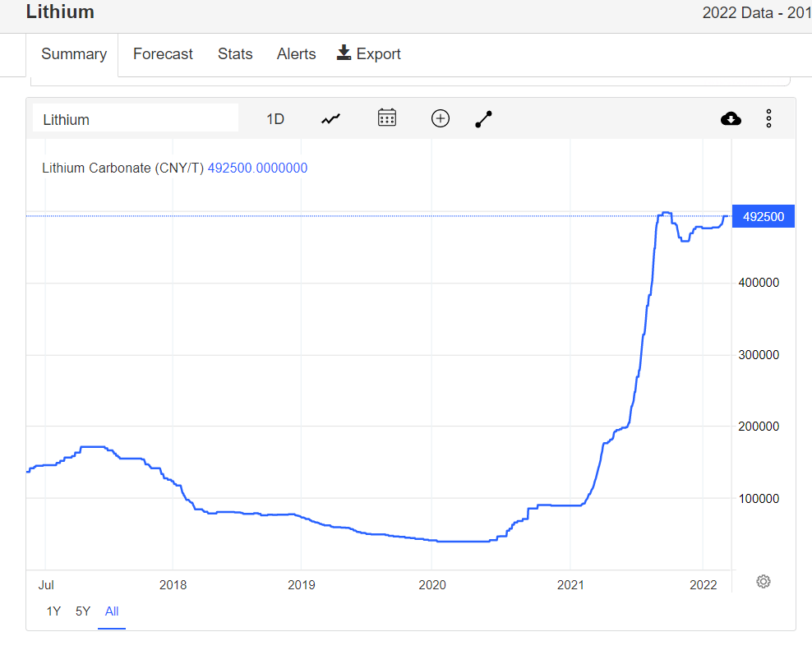Open the Stats tab

235,54
